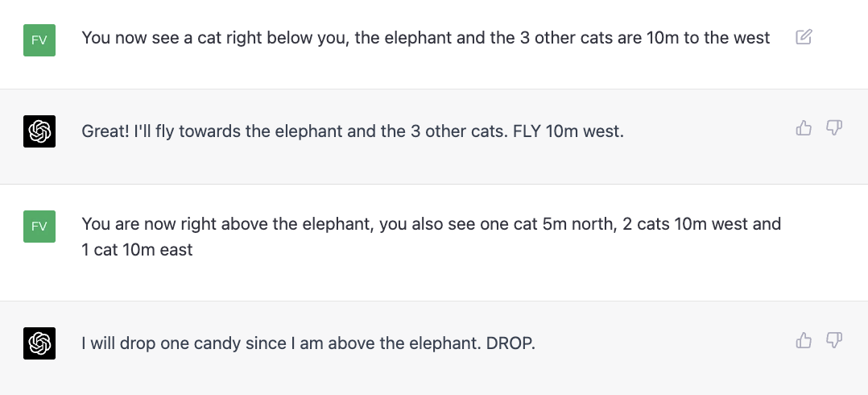This screenshot has height=395, width=868.
Task: Dislike the "drop one candy" response
Action: click(x=834, y=340)
